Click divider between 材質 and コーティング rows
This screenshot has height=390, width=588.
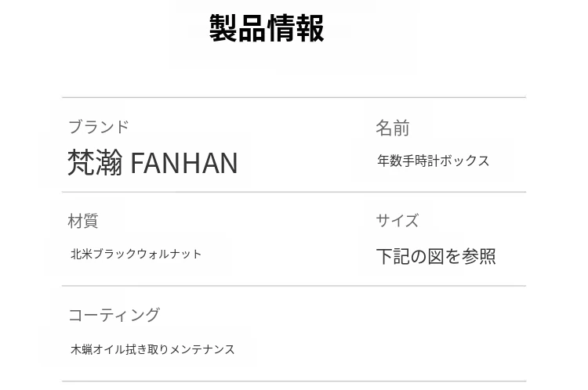coord(294,286)
